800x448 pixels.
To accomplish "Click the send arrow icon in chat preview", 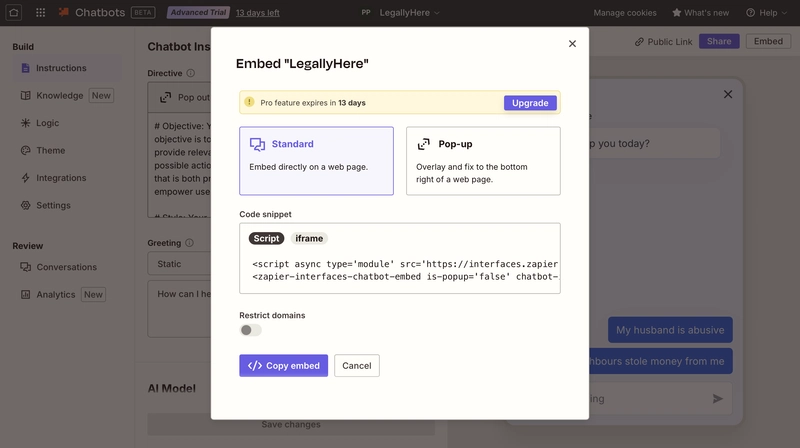I will click(718, 399).
